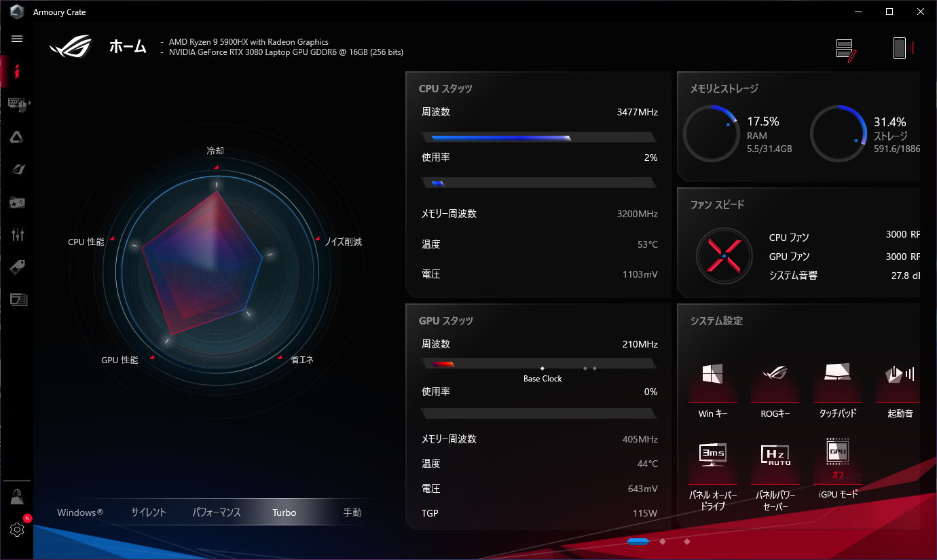This screenshot has height=560, width=937.
Task: Click the 115W TGP value
Action: click(645, 513)
